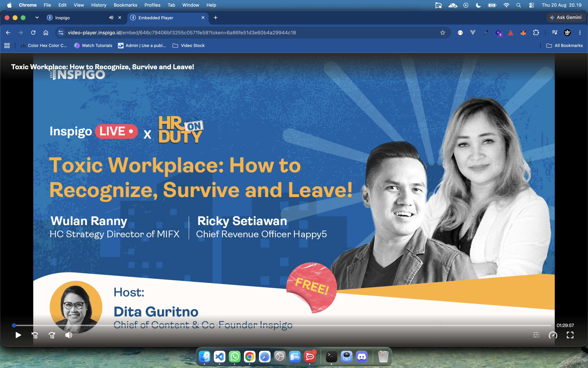Screen dimensions: 588x368
Task: Click the address bar URL field
Action: 253,33
